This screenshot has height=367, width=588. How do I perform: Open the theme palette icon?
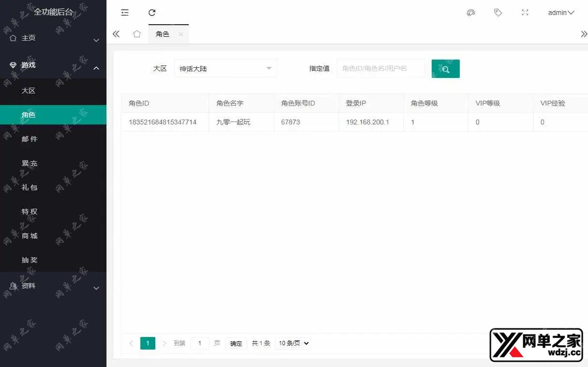tap(471, 12)
